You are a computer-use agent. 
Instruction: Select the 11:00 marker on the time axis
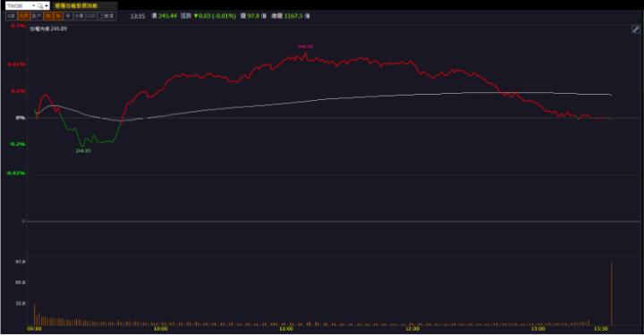pyautogui.click(x=286, y=329)
